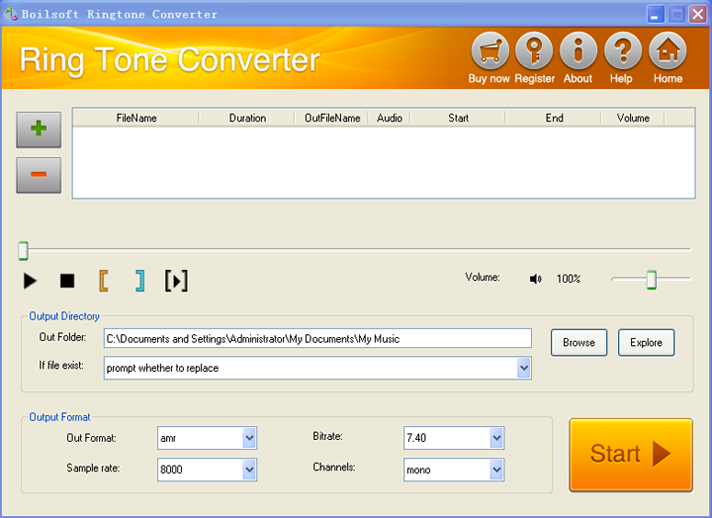Remove file with red minus button
Screen dimensions: 712x518
click(x=39, y=175)
